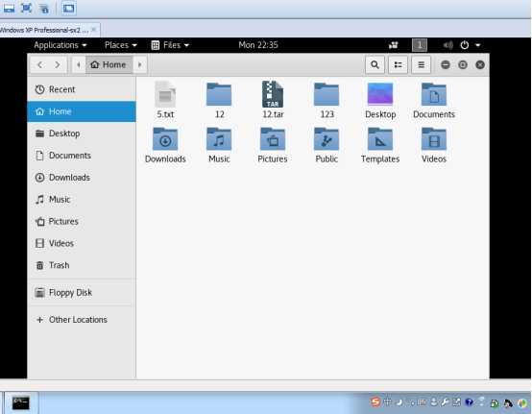
Task: Select Downloads in the sidebar
Action: [x=82, y=178]
